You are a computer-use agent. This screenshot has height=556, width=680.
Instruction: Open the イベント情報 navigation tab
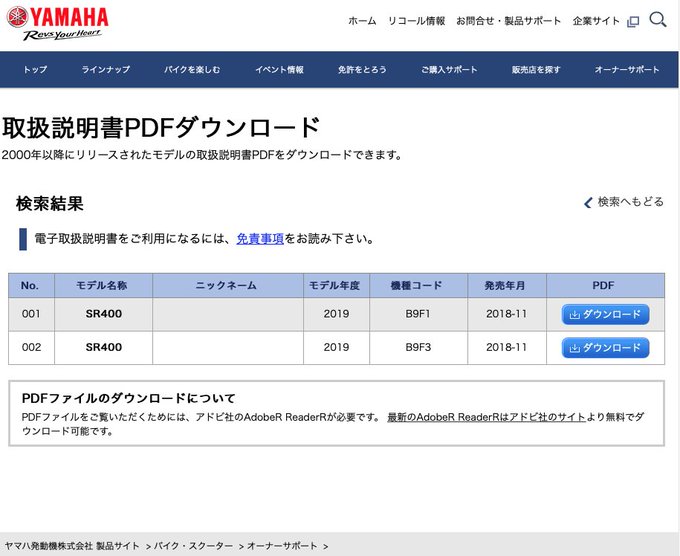point(279,70)
